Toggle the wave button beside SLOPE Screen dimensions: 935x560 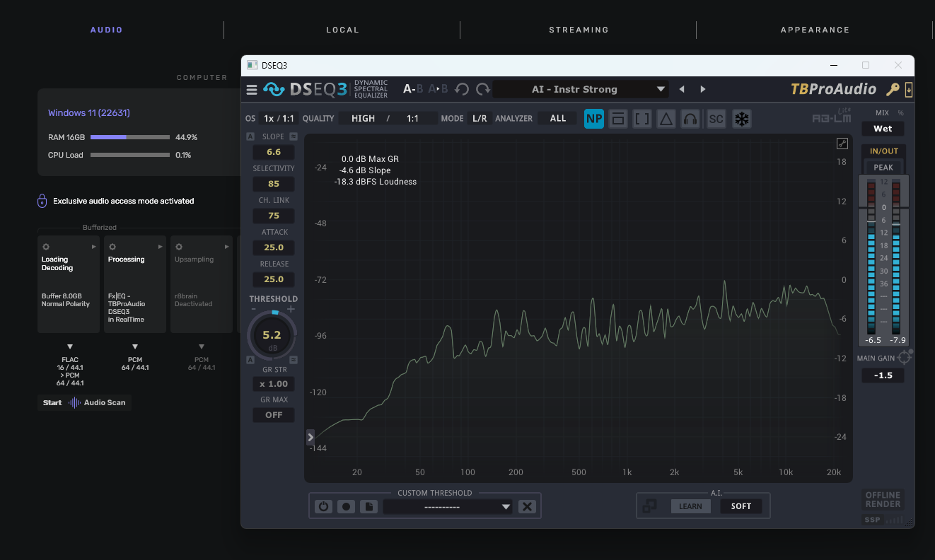coord(294,136)
